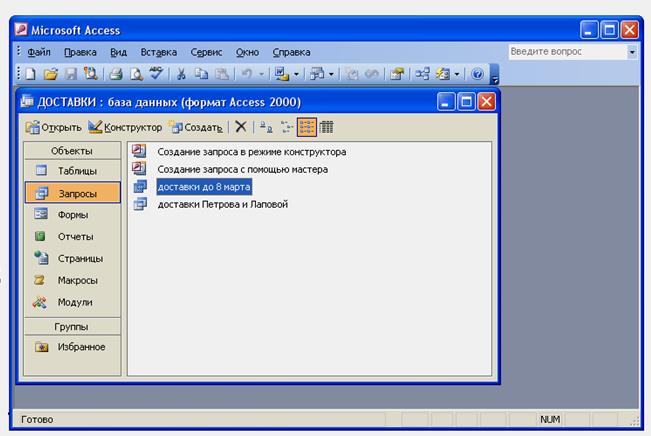651x436 pixels.
Task: Close the ДОСТАВКИ database window
Action: 486,102
